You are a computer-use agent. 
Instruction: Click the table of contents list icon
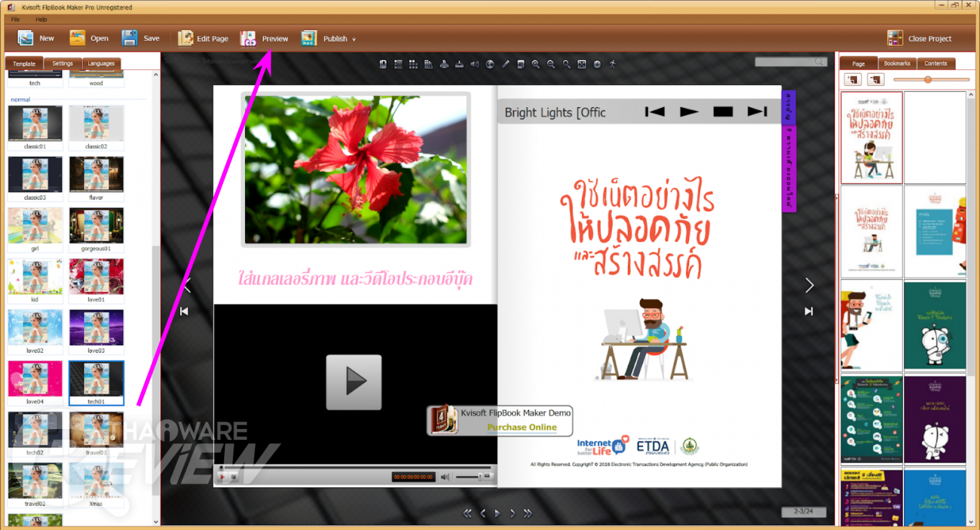(x=398, y=64)
